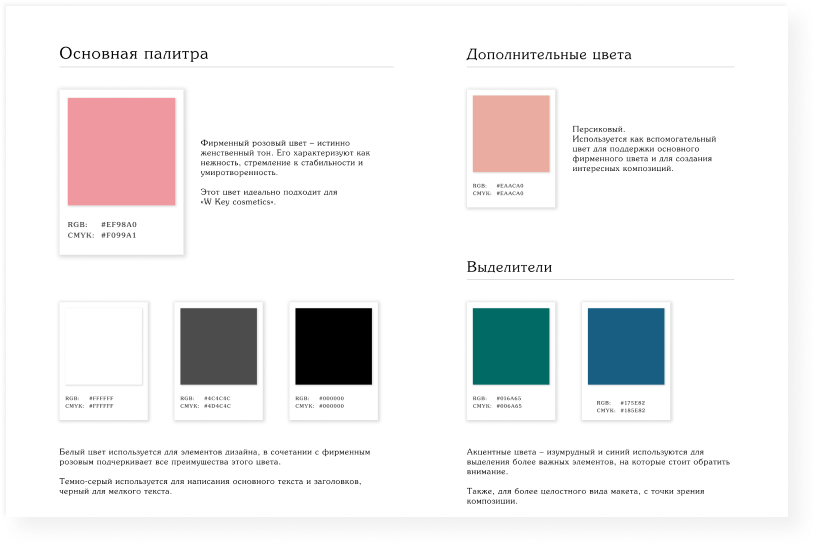Click the 'Персиковый' color name text

(598, 129)
